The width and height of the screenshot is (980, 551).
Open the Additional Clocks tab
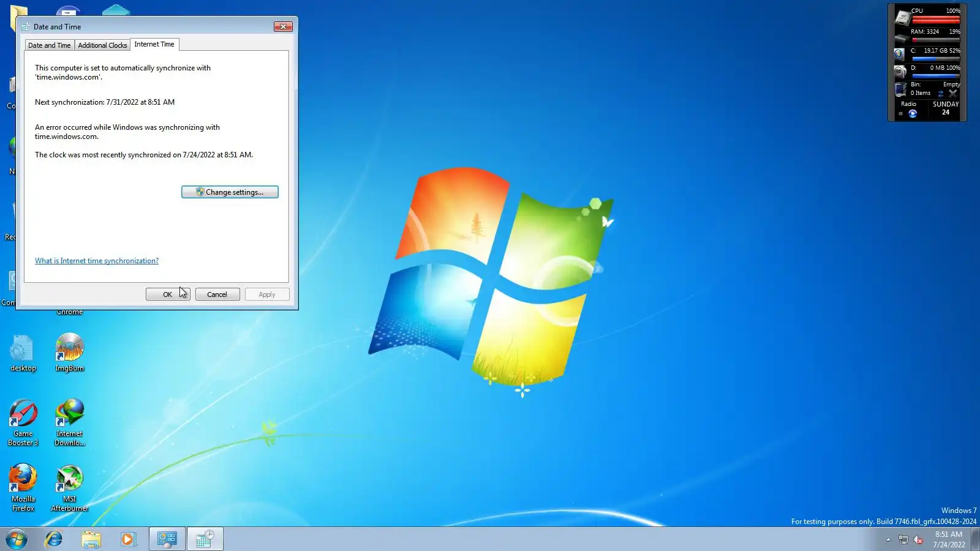[x=102, y=45]
